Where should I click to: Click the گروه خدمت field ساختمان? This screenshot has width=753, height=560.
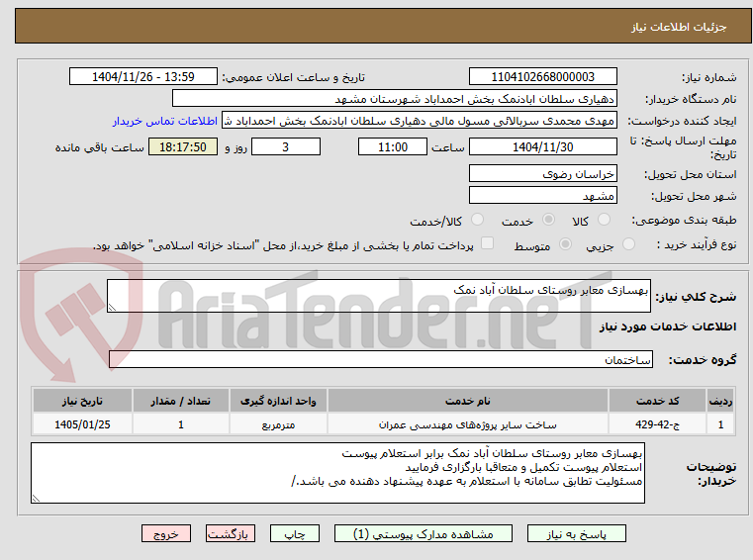[x=381, y=359]
